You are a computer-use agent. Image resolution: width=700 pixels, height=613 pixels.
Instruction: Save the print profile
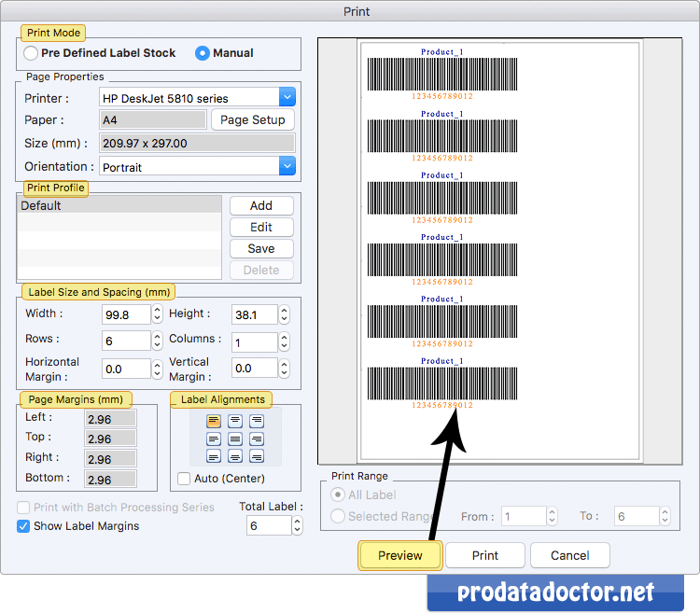coord(261,248)
